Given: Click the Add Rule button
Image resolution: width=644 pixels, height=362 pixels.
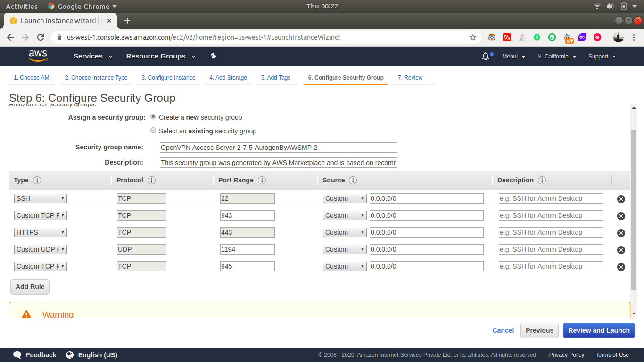Looking at the screenshot, I should (x=30, y=287).
